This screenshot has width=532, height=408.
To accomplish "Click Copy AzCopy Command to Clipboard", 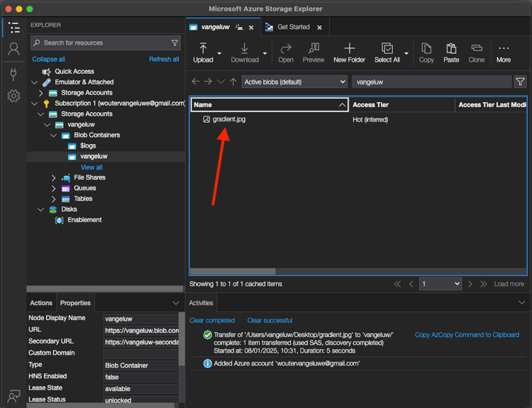I will (x=467, y=335).
